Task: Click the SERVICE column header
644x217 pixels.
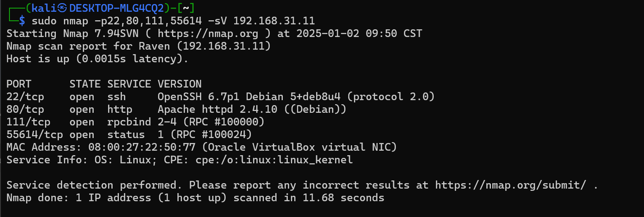Action: coord(129,84)
